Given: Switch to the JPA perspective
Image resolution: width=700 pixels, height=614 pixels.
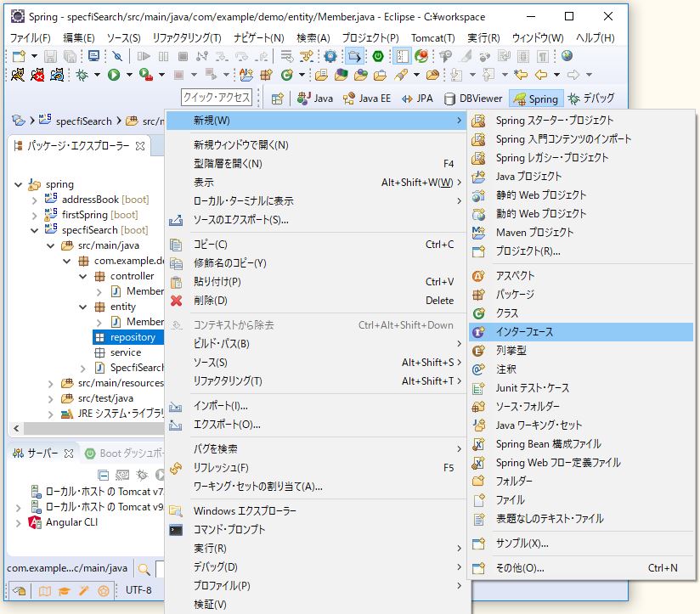Looking at the screenshot, I should point(417,99).
